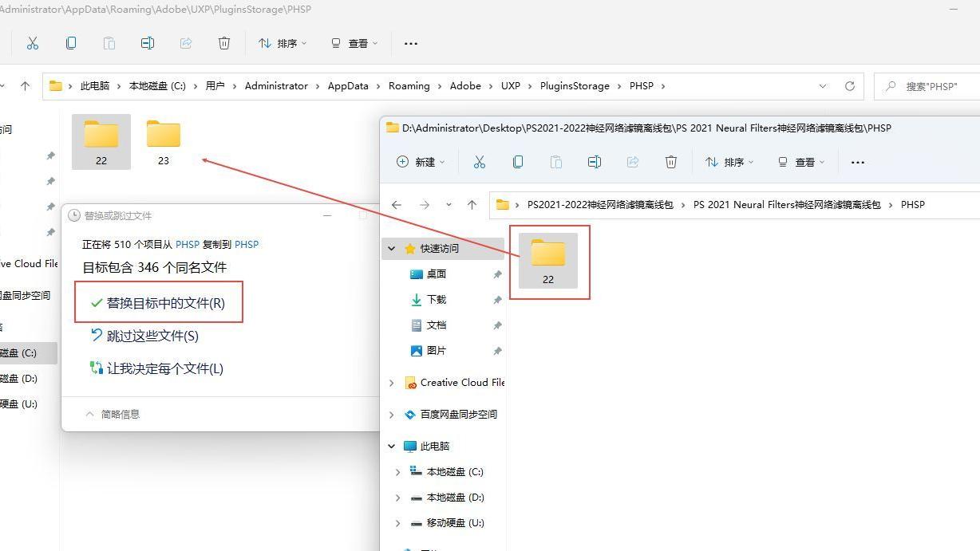The image size is (980, 551).
Task: Choose 替换目标中的文件(R) option
Action: (x=158, y=303)
